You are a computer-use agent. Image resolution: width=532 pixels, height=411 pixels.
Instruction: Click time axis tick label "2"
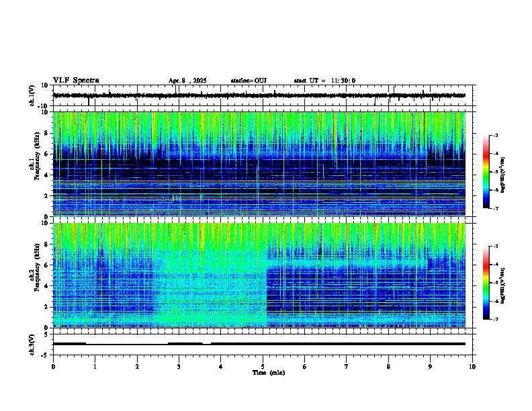137,367
